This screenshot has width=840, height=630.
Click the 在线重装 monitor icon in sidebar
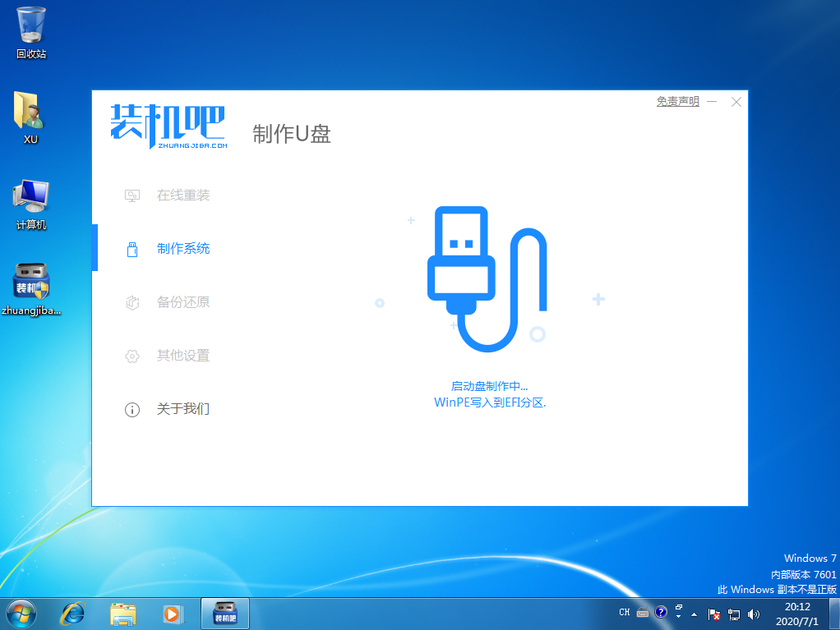(132, 195)
